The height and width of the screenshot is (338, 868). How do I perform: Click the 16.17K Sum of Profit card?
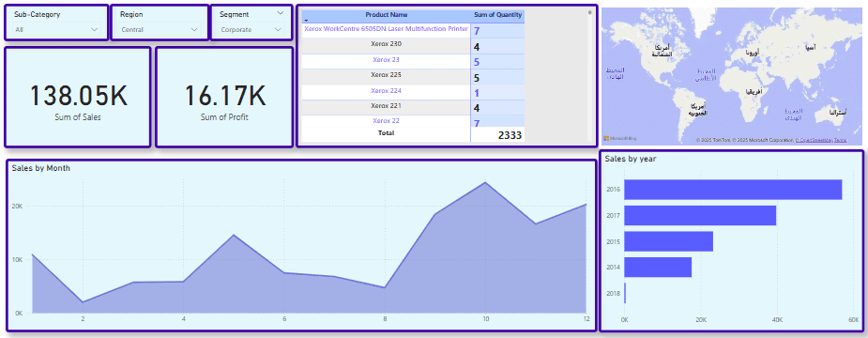coord(224,97)
